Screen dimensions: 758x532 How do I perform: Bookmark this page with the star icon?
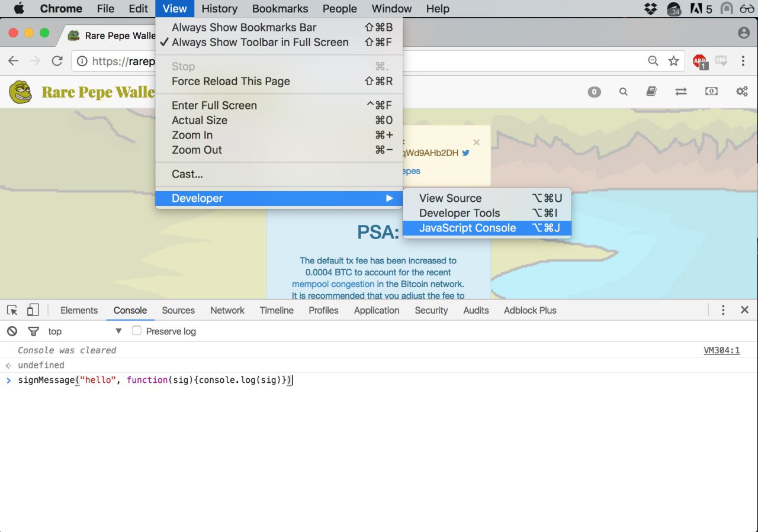673,61
